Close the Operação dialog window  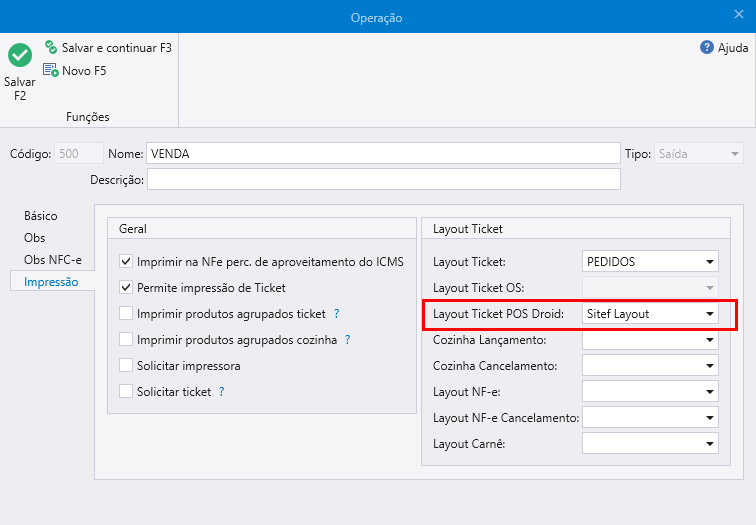pos(739,15)
